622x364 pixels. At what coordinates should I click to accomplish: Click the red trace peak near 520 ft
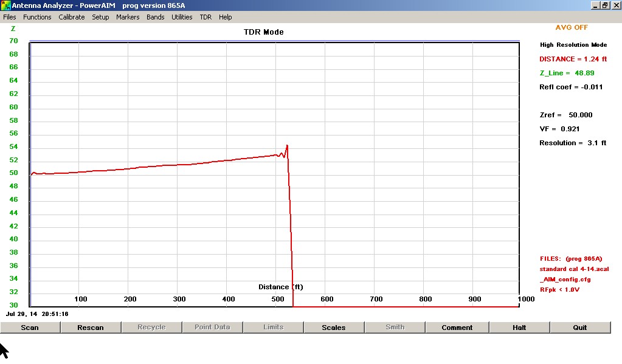tap(287, 146)
